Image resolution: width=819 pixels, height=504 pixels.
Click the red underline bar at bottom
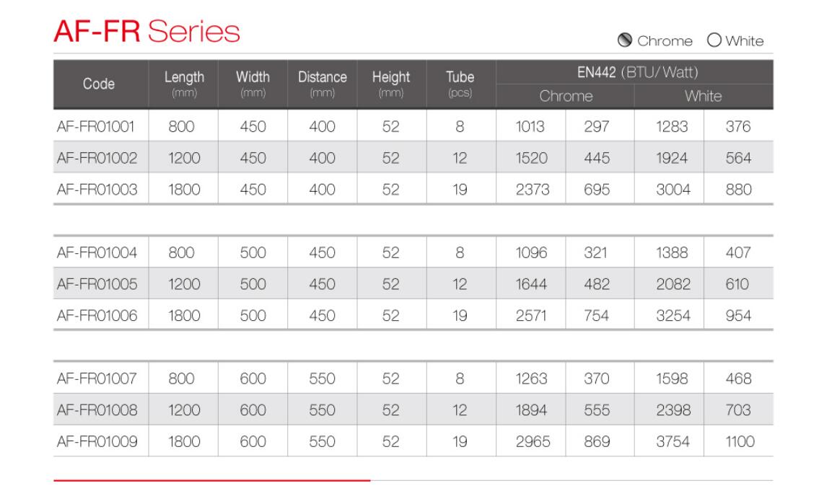[x=211, y=480]
